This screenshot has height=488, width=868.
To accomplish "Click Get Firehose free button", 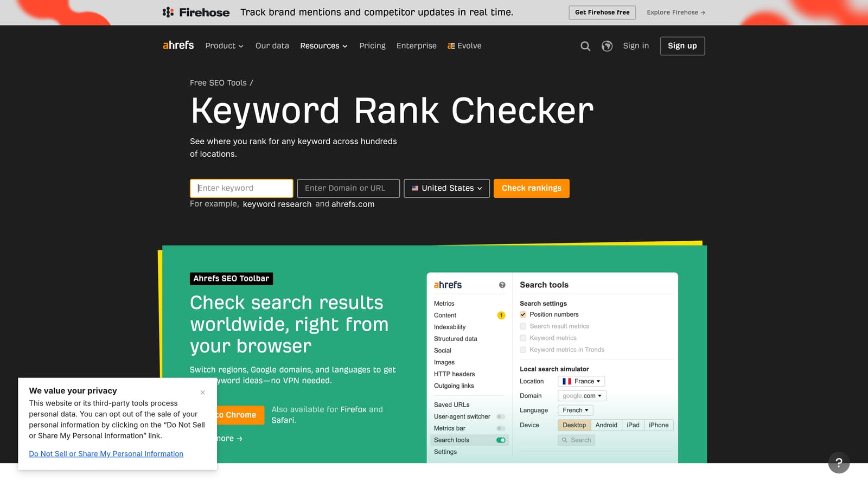I will pos(602,12).
